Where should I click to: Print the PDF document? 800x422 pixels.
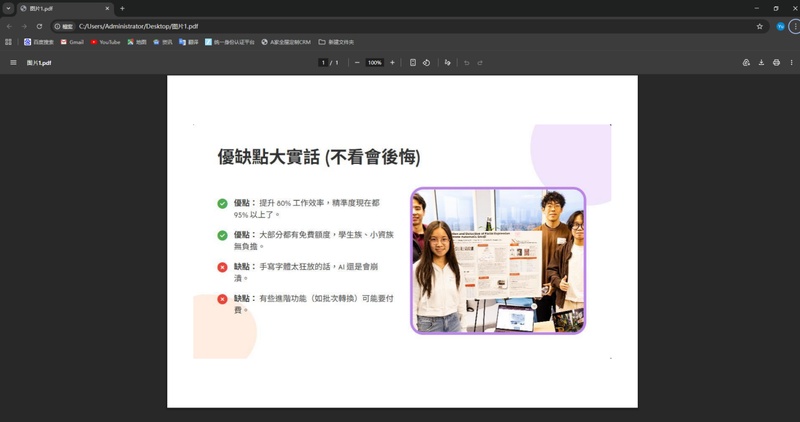click(x=776, y=63)
